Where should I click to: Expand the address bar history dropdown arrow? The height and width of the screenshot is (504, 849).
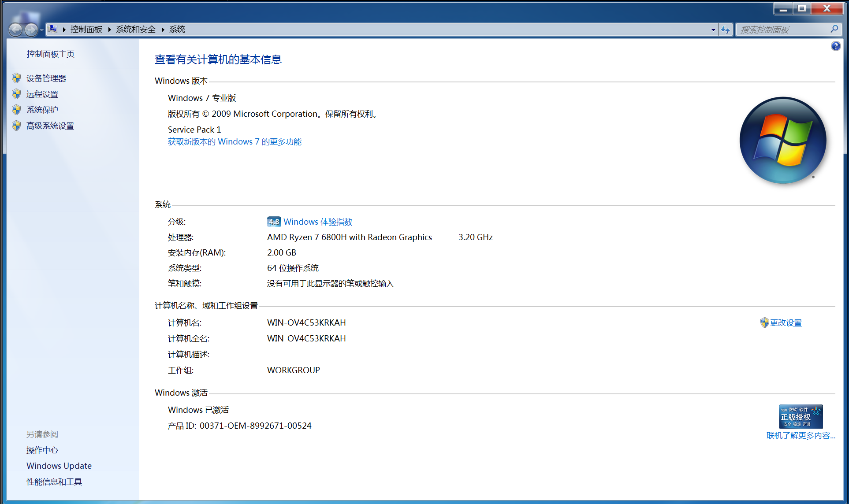point(713,30)
